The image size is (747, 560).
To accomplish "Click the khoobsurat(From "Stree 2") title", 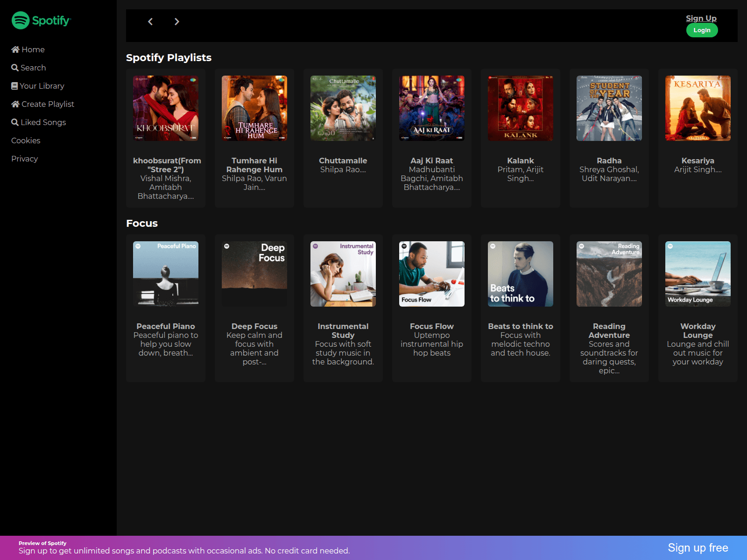I will pos(167,165).
